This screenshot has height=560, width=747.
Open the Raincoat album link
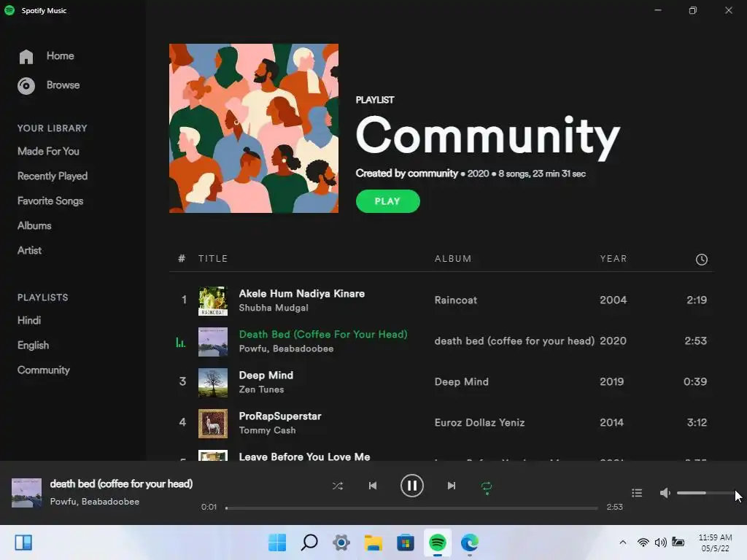coord(455,300)
